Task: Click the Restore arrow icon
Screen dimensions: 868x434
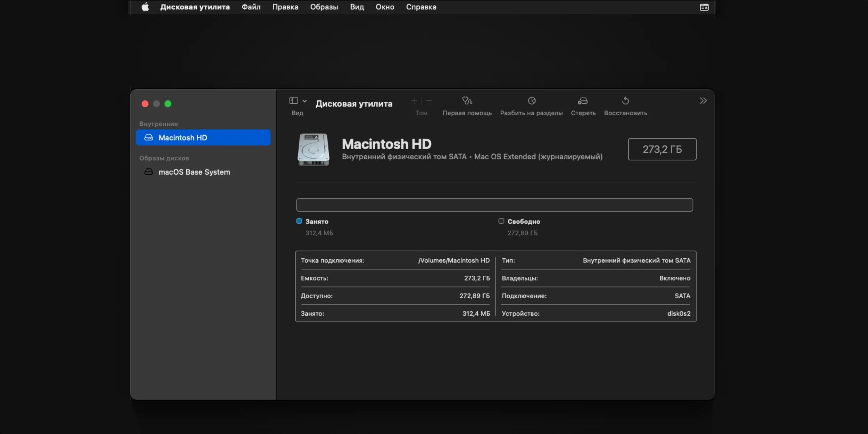Action: tap(625, 101)
